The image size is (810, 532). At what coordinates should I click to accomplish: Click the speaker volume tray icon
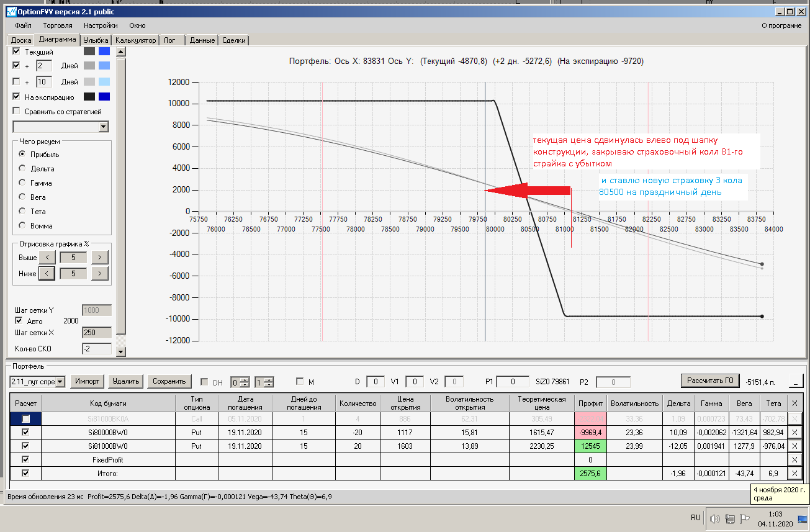pos(714,518)
